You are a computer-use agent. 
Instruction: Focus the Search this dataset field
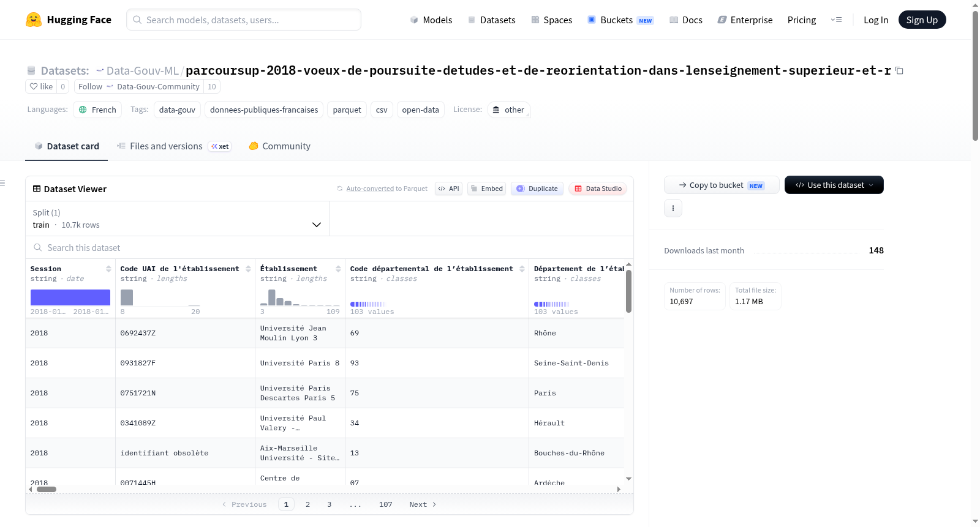pos(330,247)
